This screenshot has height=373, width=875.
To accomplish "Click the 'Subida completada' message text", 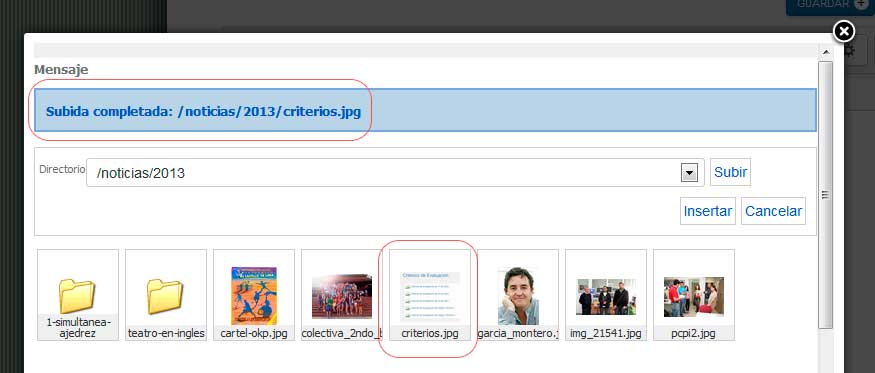I will tap(203, 111).
